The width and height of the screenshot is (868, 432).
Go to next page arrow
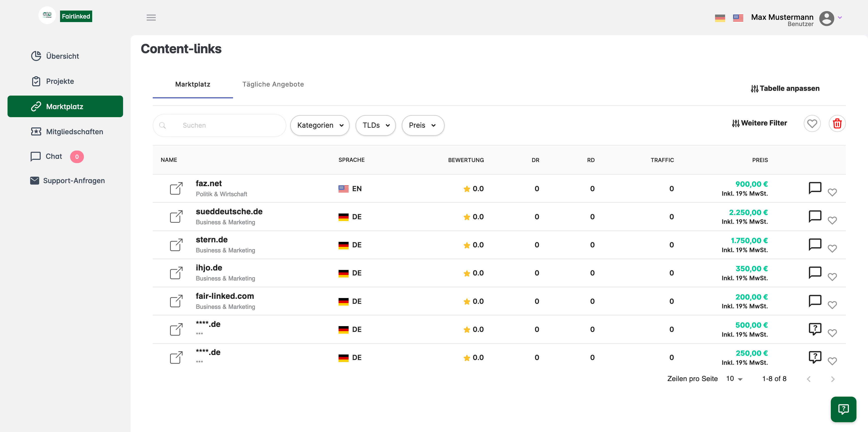coord(833,379)
